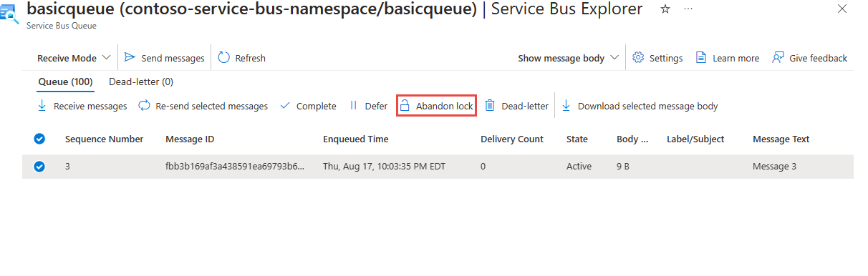Click the Dead-letter trash can icon

(x=490, y=106)
